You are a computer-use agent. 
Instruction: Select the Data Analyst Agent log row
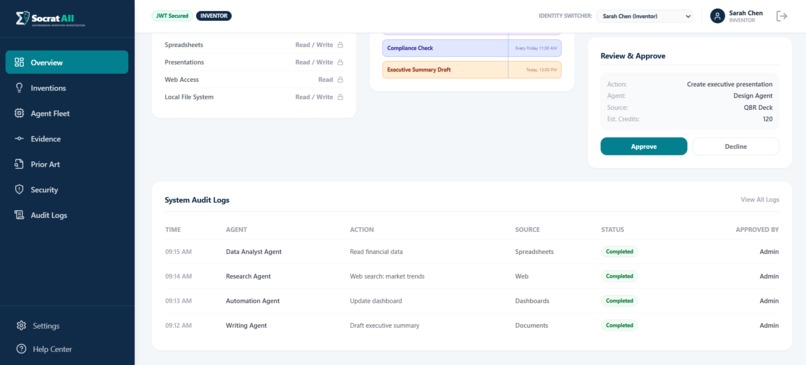tap(472, 252)
